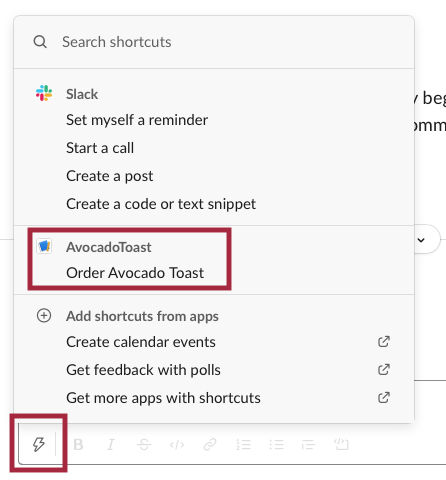Select the inline code formatting icon
The height and width of the screenshot is (480, 446).
(x=177, y=444)
